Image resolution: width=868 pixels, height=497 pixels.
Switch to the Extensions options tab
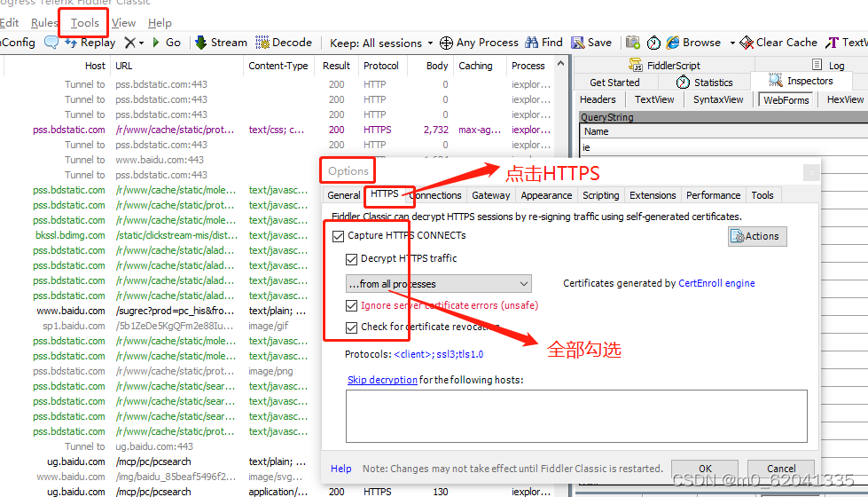[653, 195]
